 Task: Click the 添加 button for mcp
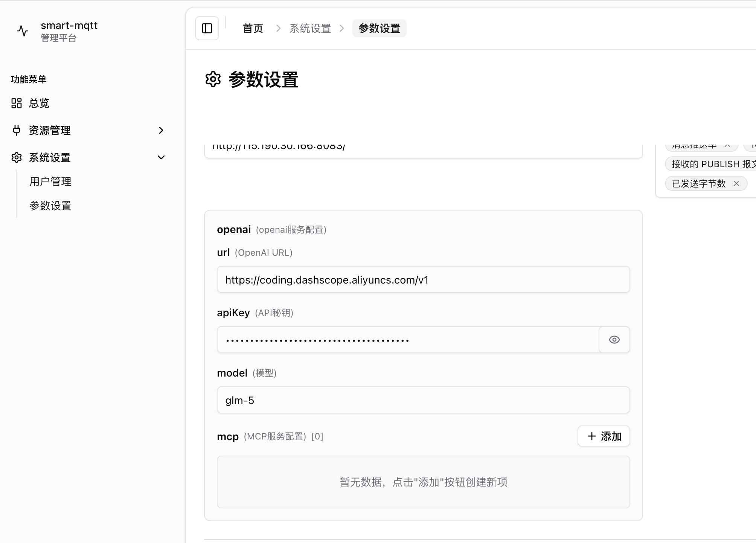604,436
